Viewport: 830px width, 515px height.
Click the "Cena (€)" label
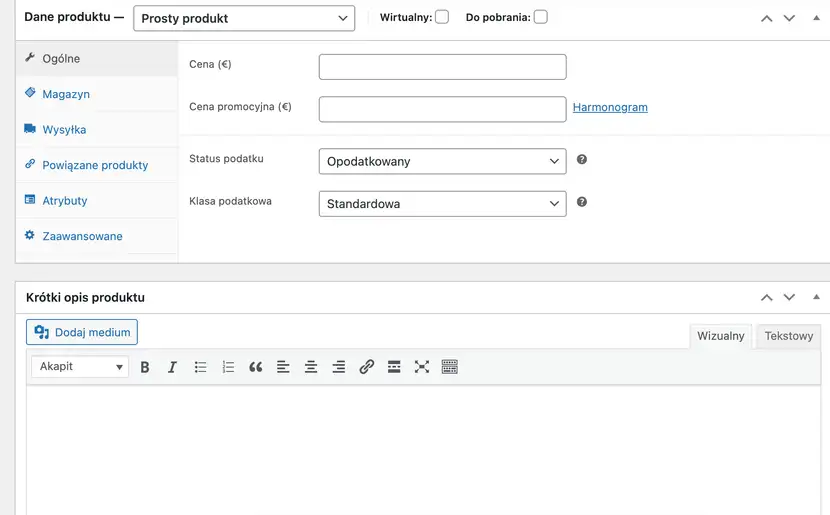pos(210,65)
